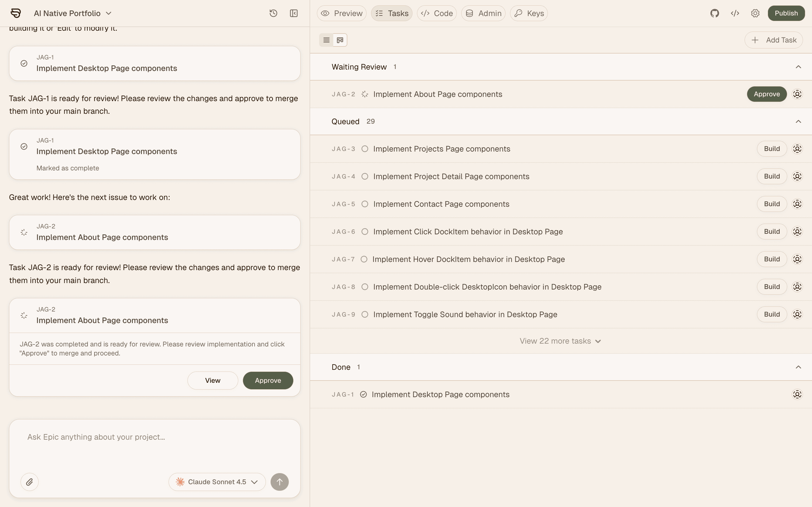Click the Publish button

tap(786, 14)
